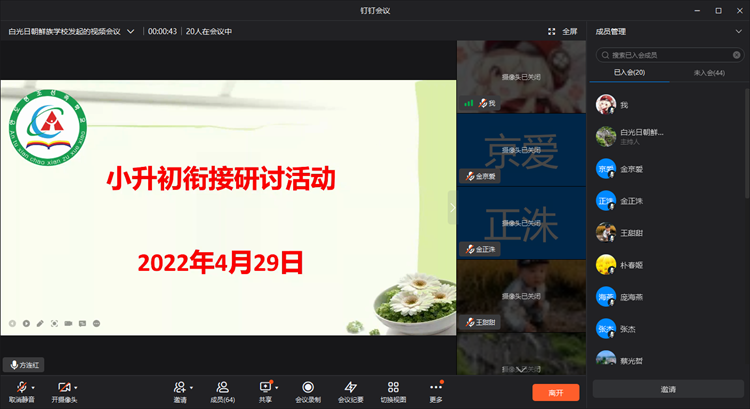Viewport: 750px width, 409px height.
Task: Switch to the 未入会(44) tab
Action: pos(708,73)
